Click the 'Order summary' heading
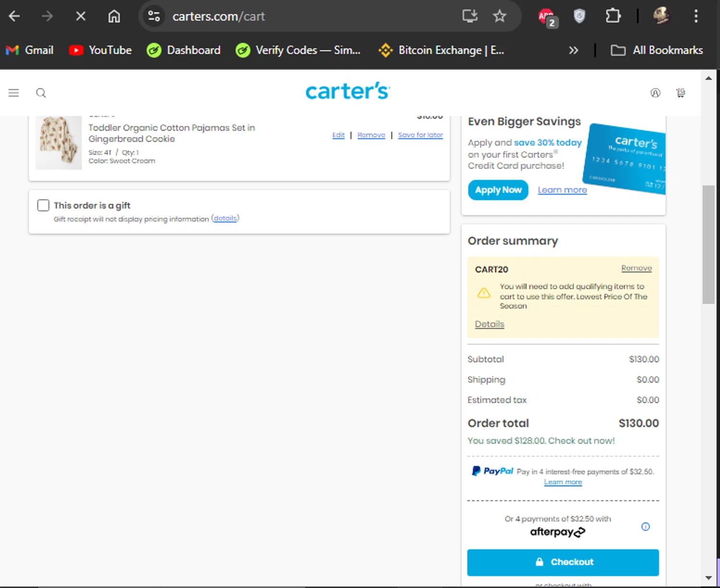The width and height of the screenshot is (720, 588). coord(513,241)
